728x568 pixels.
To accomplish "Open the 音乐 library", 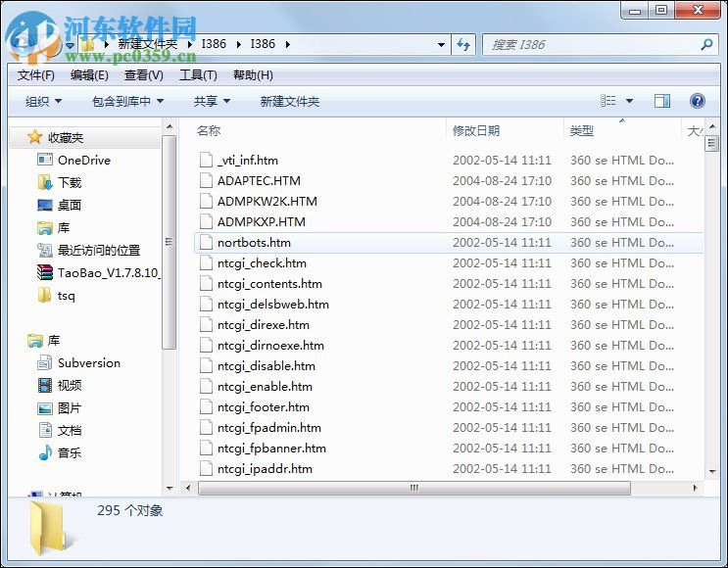I will pos(70,452).
